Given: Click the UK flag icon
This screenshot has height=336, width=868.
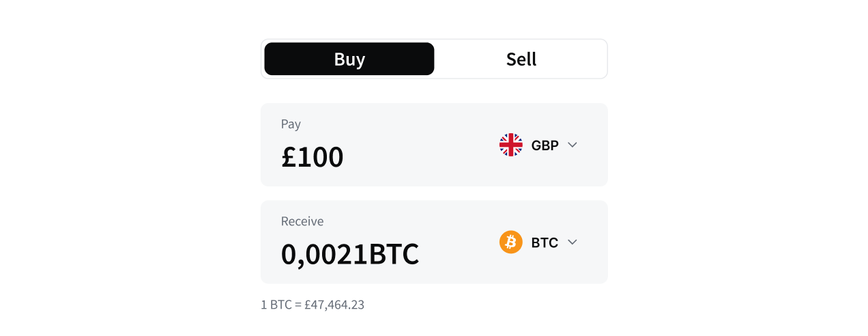Looking at the screenshot, I should click(x=510, y=145).
